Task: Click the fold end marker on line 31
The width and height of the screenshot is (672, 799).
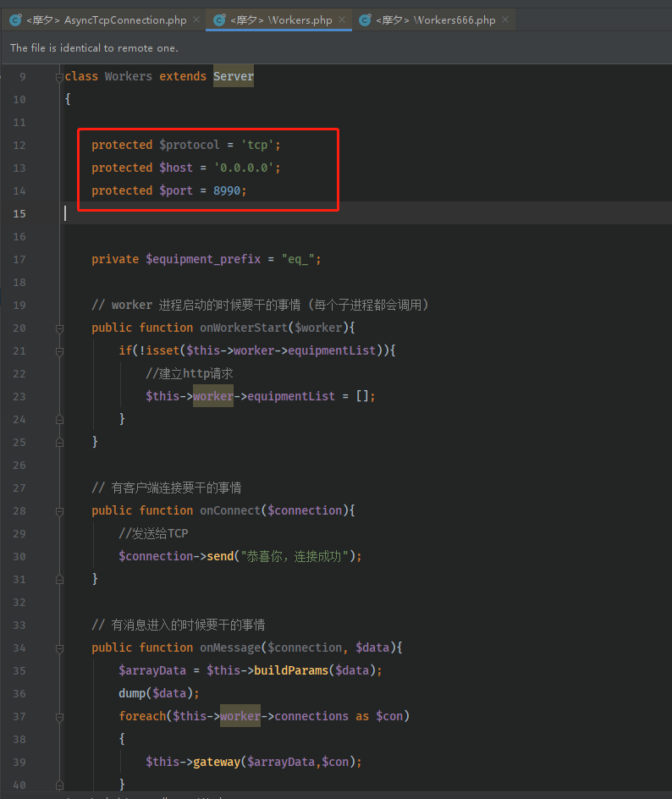Action: [59, 580]
